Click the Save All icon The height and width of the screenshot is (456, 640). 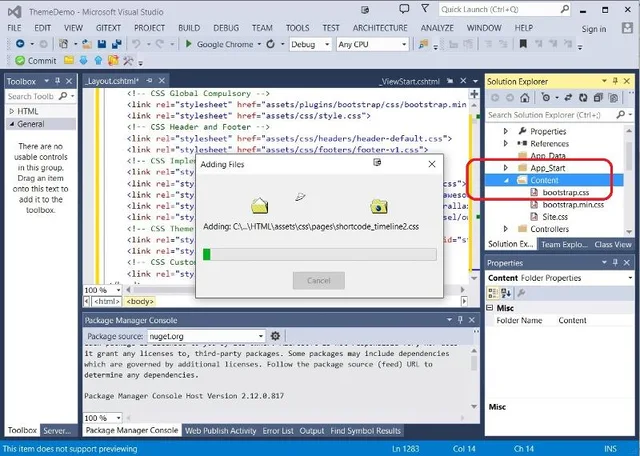pyautogui.click(x=116, y=44)
